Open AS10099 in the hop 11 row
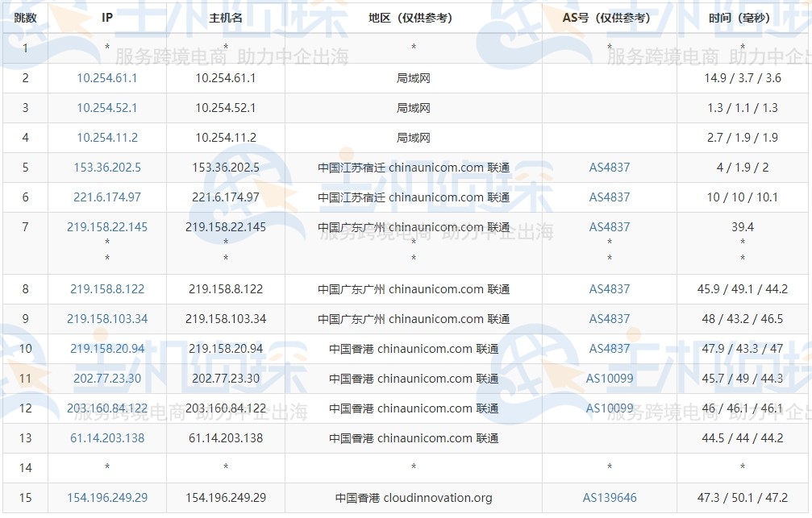This screenshot has width=812, height=518. (610, 379)
